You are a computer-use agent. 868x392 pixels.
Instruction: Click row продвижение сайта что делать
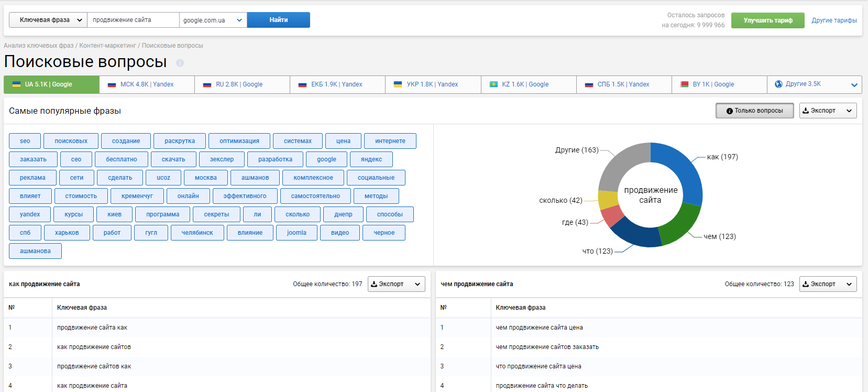point(649,386)
